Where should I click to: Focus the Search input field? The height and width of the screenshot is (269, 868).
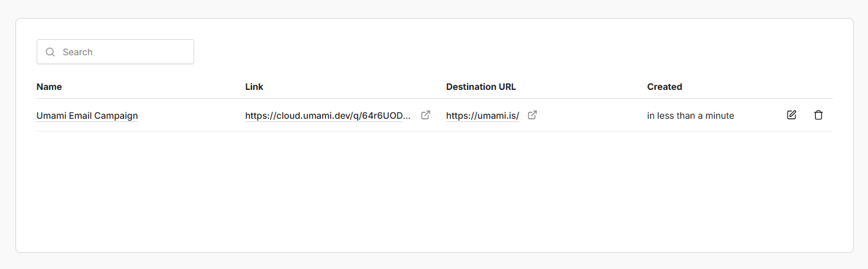pyautogui.click(x=122, y=52)
